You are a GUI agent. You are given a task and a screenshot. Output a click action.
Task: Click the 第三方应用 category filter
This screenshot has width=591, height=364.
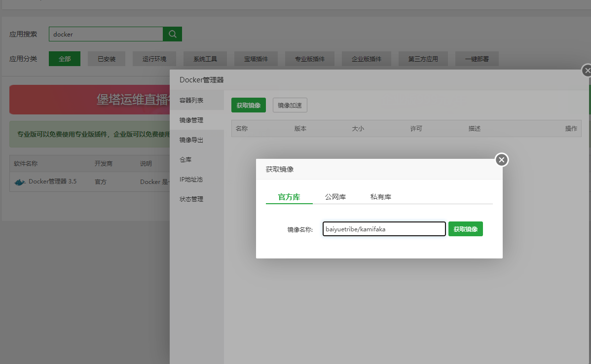coord(422,58)
